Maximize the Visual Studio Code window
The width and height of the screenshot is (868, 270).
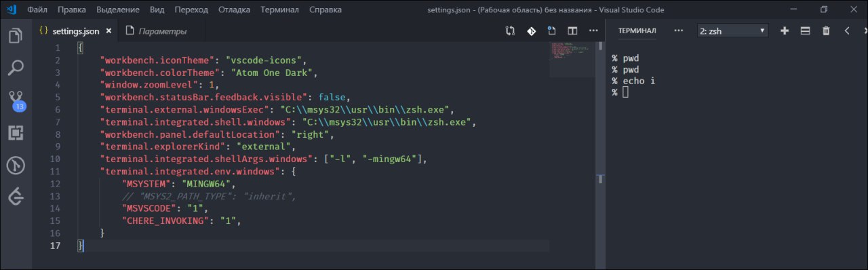824,9
